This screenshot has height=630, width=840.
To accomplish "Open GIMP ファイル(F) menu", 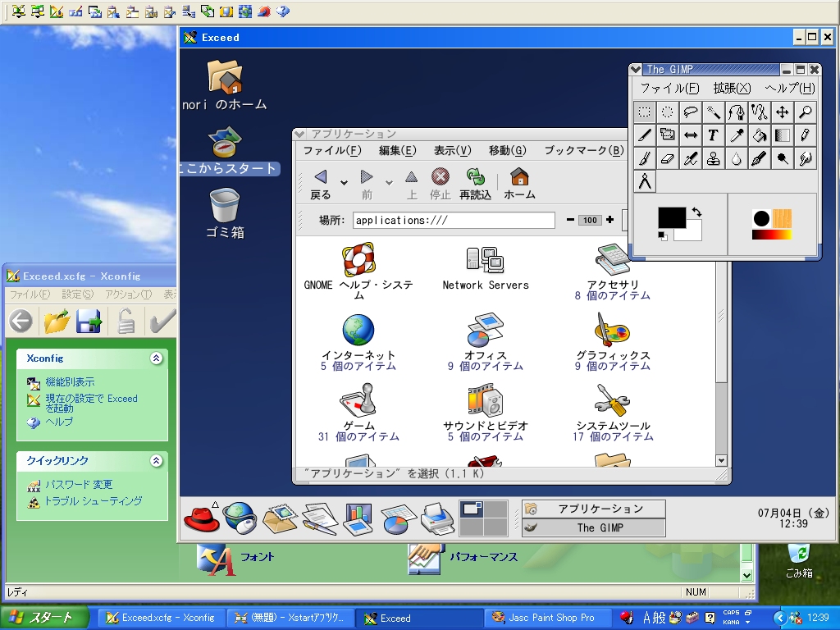I will (669, 88).
